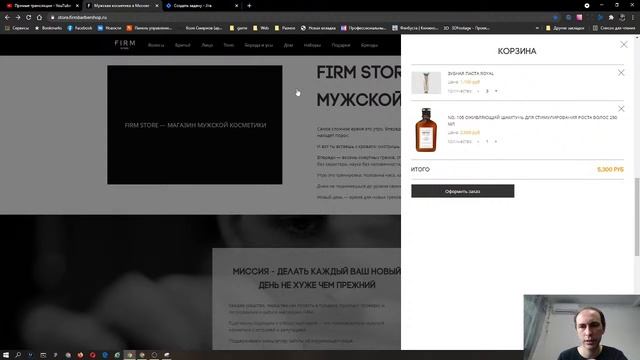Open the No. 106 shampoo title link
This screenshot has height=360, width=640.
532,120
